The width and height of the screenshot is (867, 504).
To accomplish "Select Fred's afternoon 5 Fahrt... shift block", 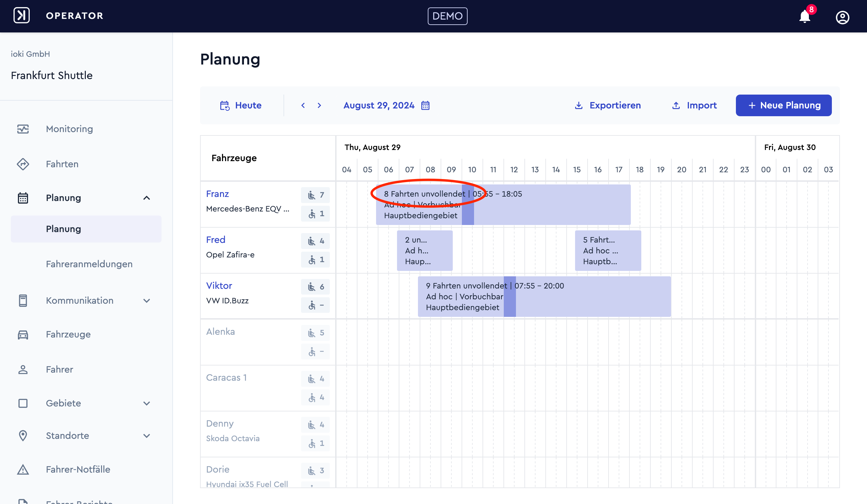I will point(608,250).
